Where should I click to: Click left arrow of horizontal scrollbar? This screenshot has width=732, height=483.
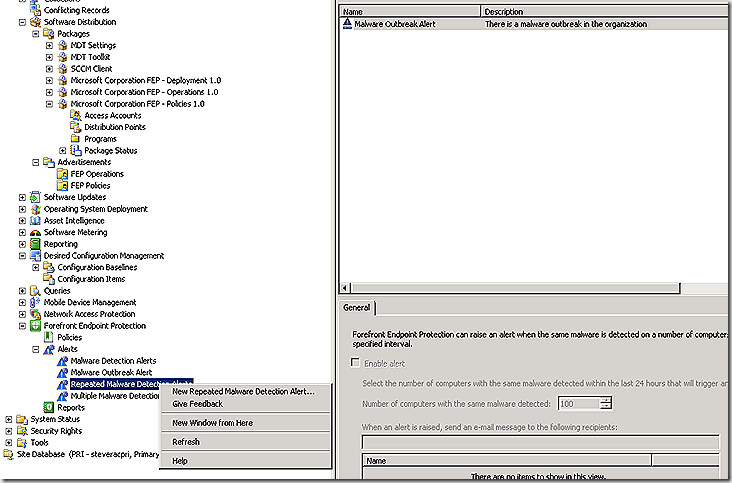coord(345,288)
